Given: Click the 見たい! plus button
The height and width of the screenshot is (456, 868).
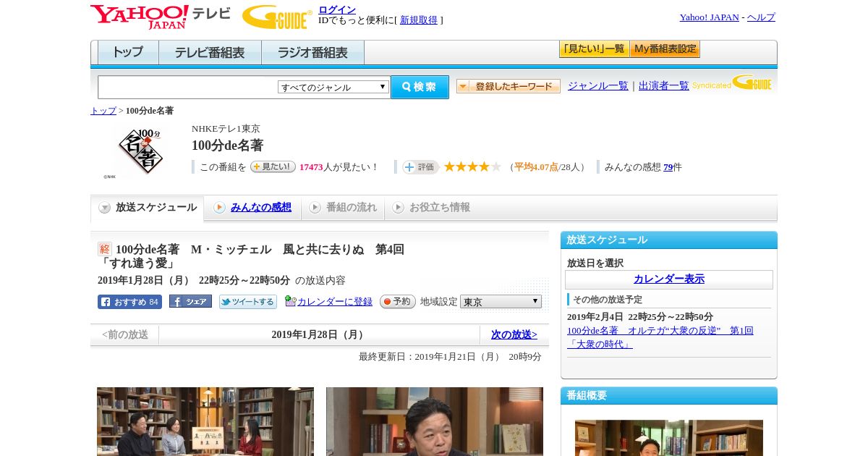Looking at the screenshot, I should tap(273, 166).
